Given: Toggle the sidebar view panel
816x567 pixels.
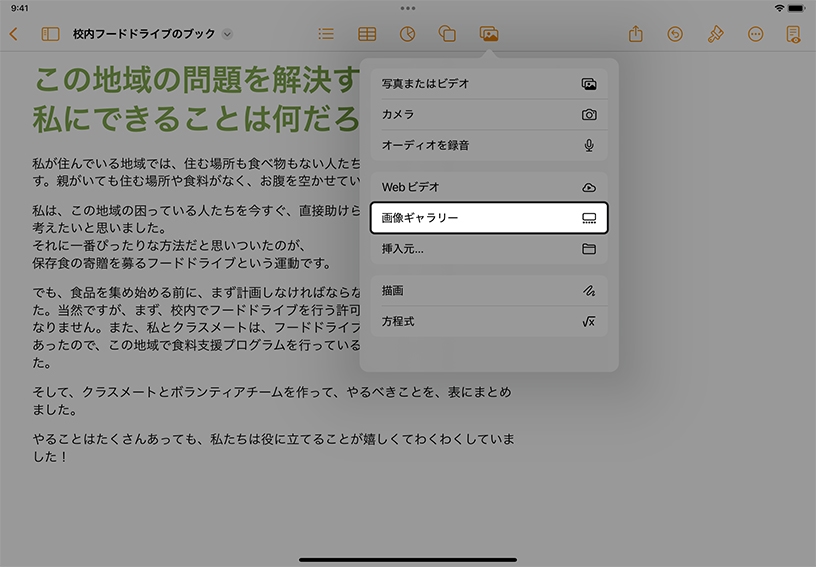Looking at the screenshot, I should click(50, 34).
